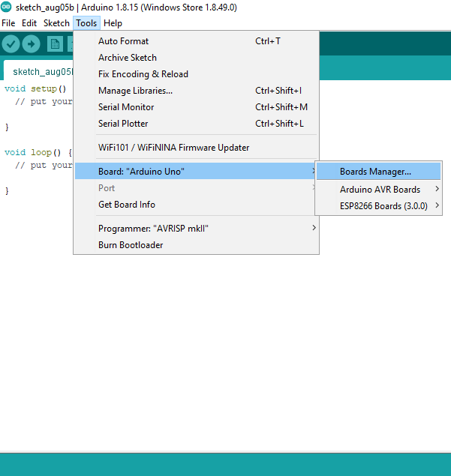Select Auto Format
The width and height of the screenshot is (451, 476).
coord(196,41)
